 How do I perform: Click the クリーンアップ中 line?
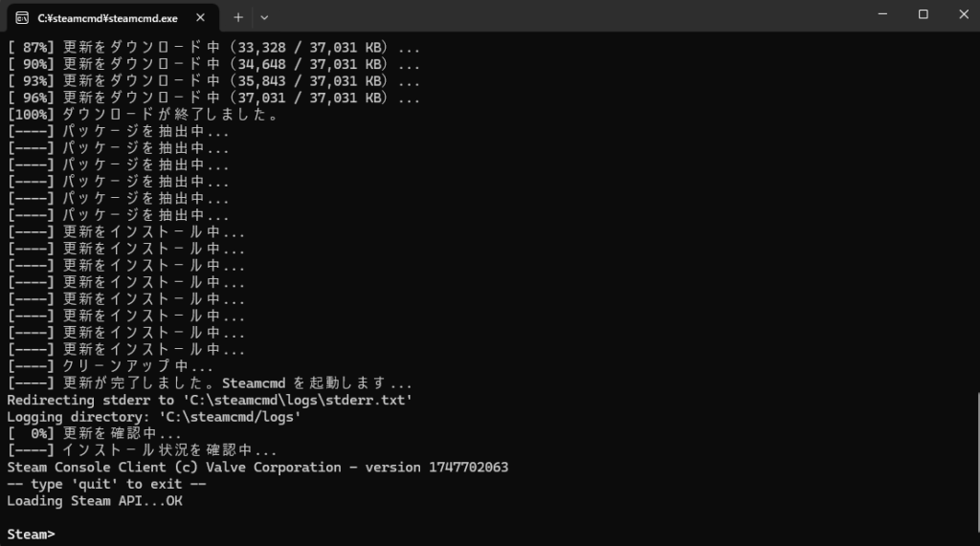pyautogui.click(x=110, y=366)
